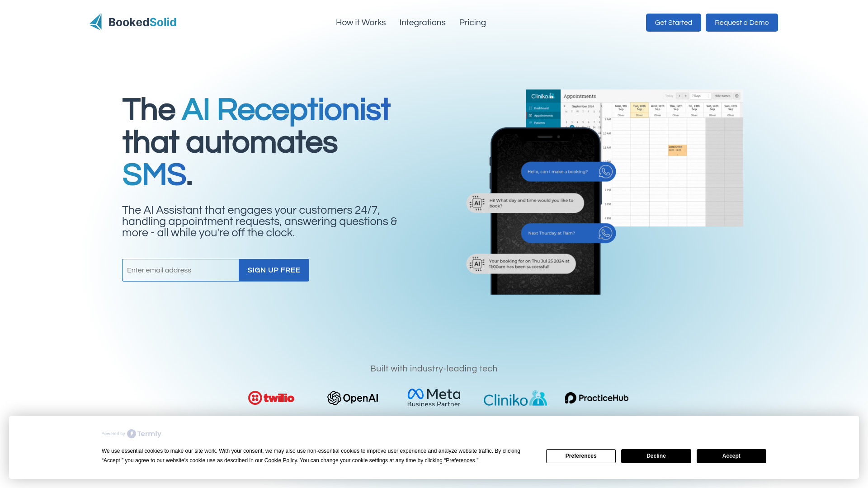Select the Pricing menu item

click(x=472, y=22)
